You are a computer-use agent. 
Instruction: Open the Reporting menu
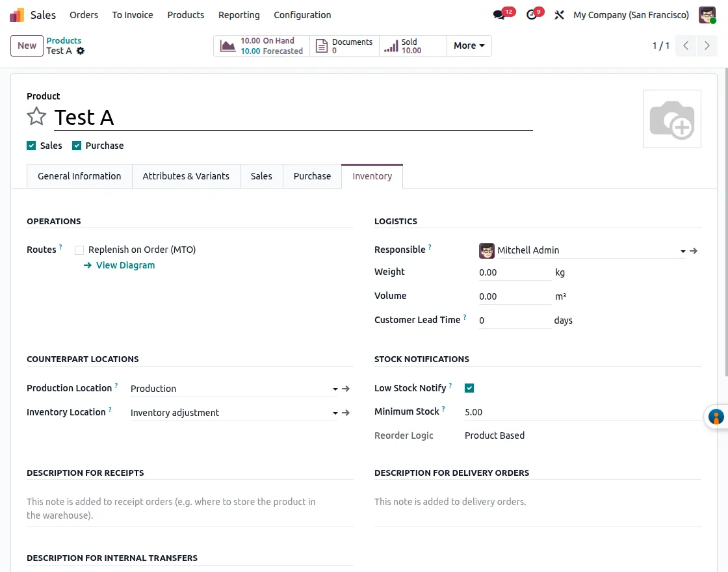click(x=239, y=14)
